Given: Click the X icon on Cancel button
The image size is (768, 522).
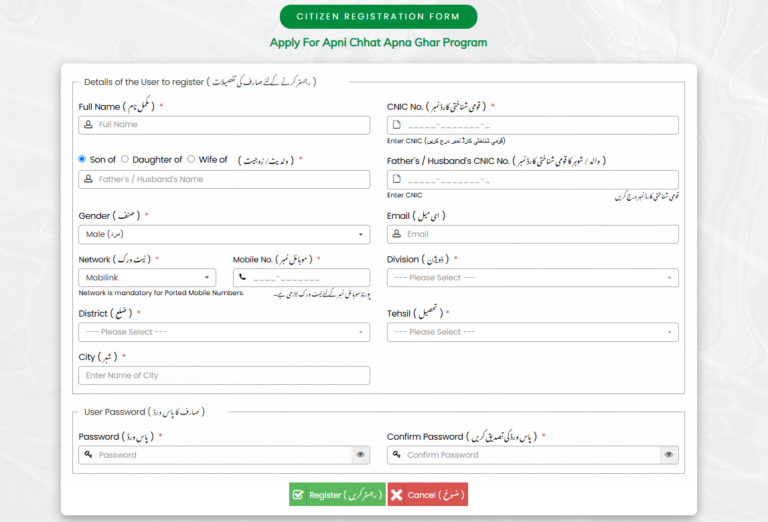Looking at the screenshot, I should tap(397, 495).
